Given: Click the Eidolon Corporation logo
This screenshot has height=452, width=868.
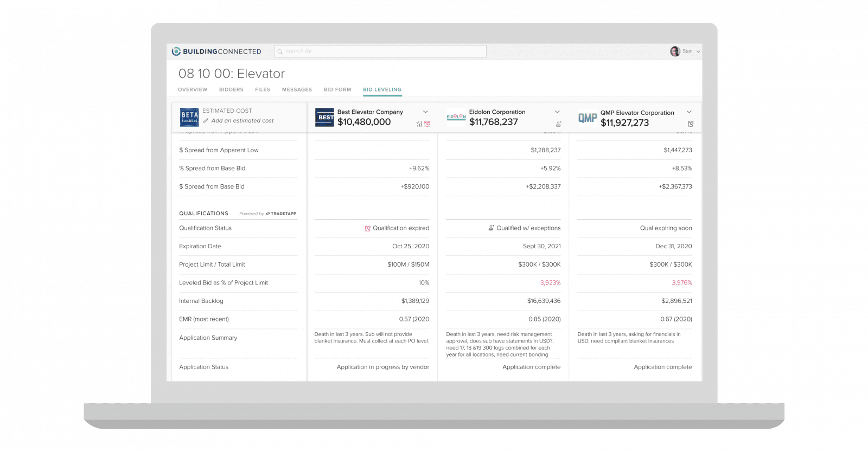Looking at the screenshot, I should (x=456, y=117).
